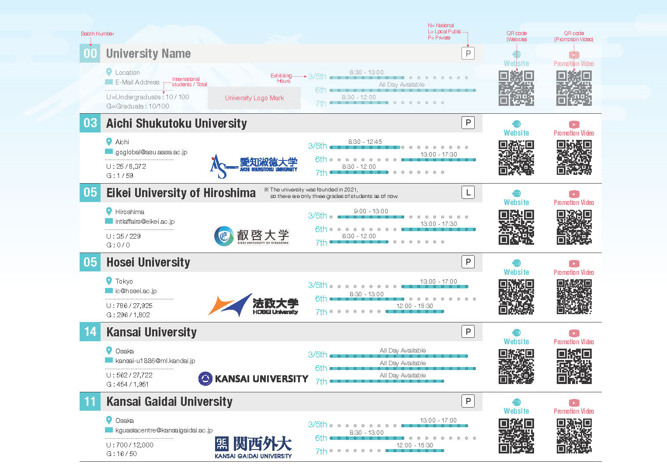This screenshot has width=667, height=472.
Task: Click the envelope icon for Kansai University's email
Action: click(x=109, y=361)
